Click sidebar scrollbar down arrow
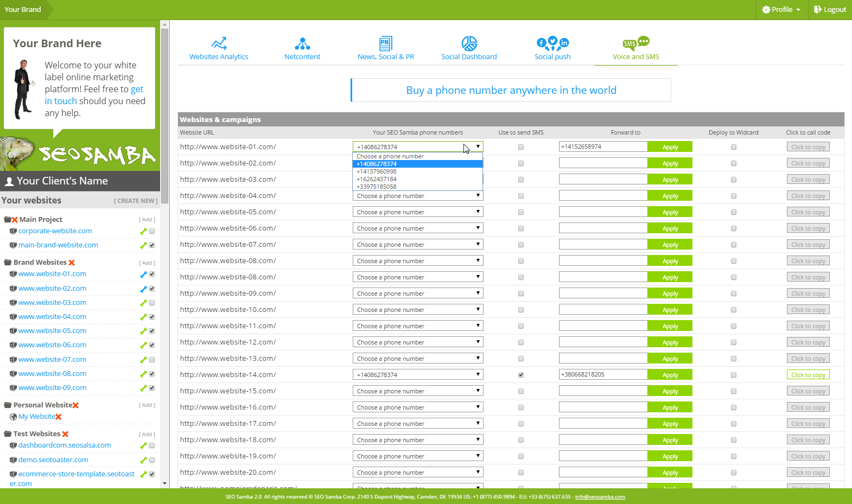 [x=164, y=483]
